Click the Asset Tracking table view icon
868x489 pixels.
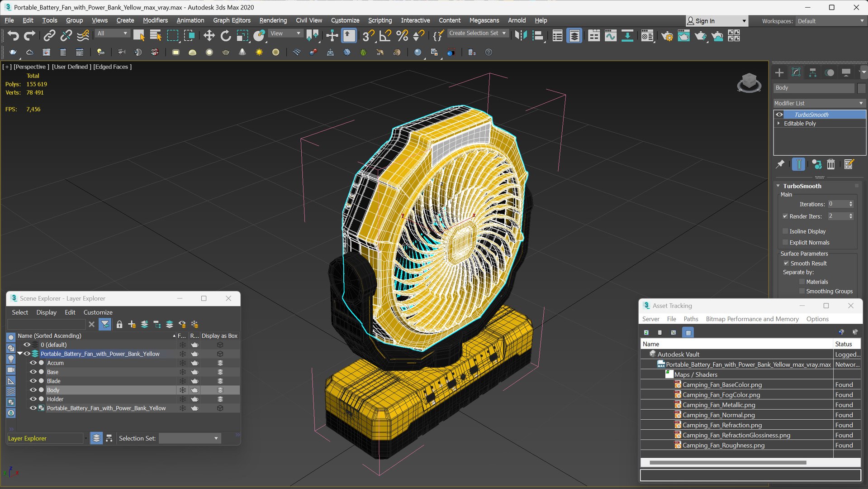tap(688, 332)
